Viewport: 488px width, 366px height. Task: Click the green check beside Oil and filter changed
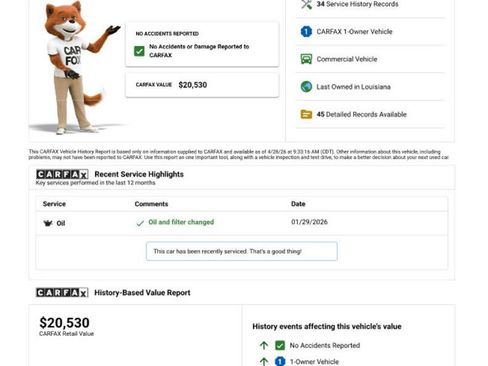140,223
